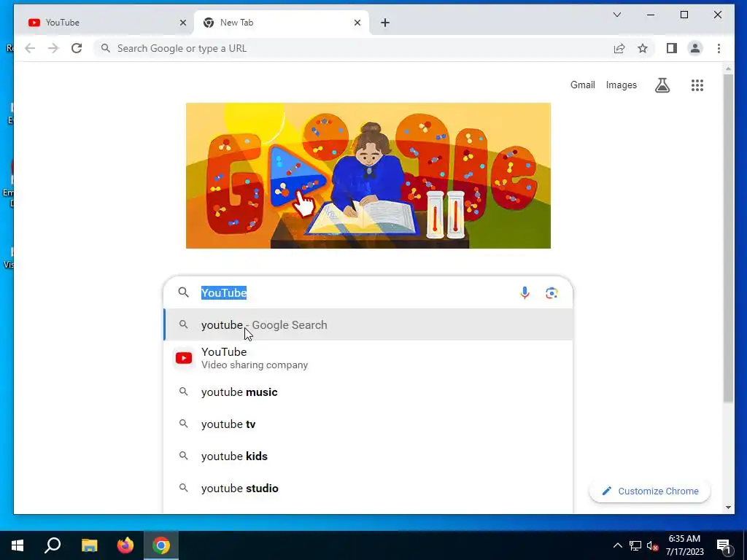The width and height of the screenshot is (747, 560).
Task: Select 'youtube tv' suggestion
Action: [x=368, y=424]
